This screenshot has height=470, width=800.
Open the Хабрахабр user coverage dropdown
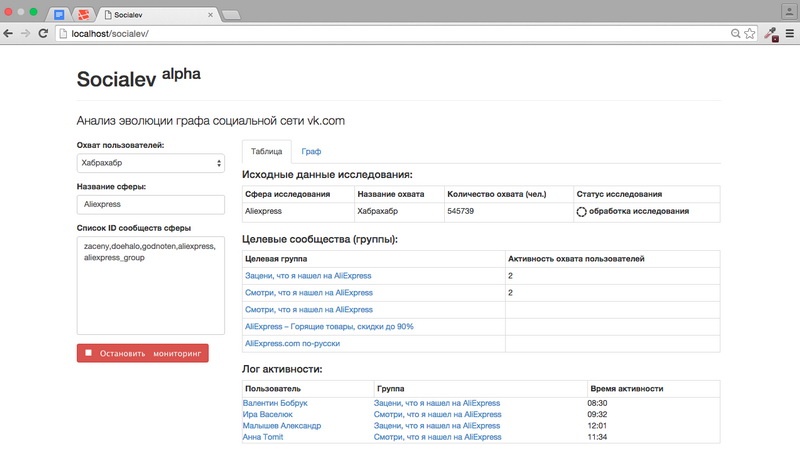click(151, 163)
